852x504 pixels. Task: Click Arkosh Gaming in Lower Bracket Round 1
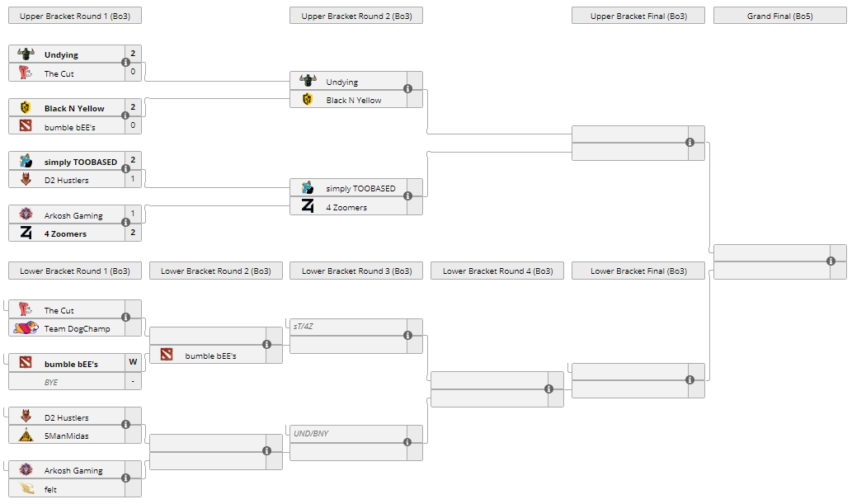(73, 470)
